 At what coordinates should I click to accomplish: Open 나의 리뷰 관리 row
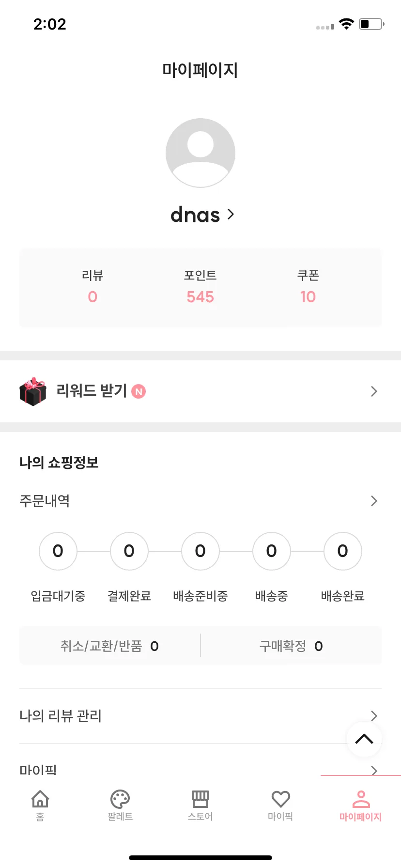tap(200, 716)
